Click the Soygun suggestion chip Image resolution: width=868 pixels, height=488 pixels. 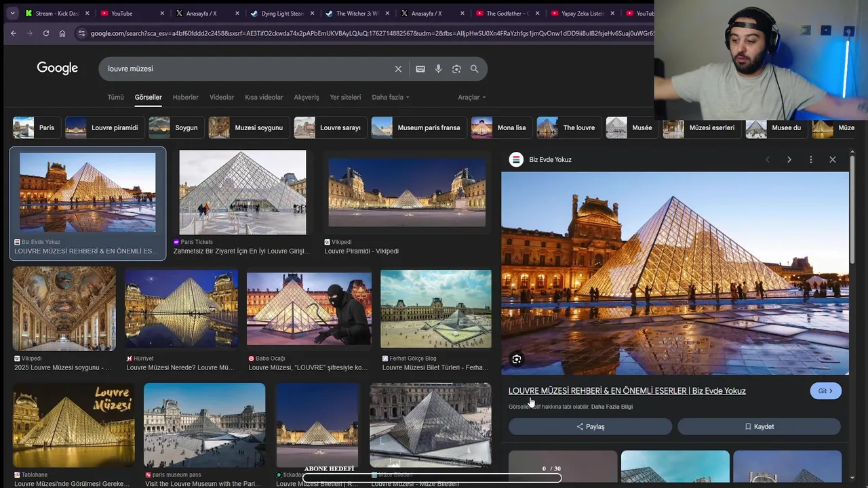click(x=176, y=127)
